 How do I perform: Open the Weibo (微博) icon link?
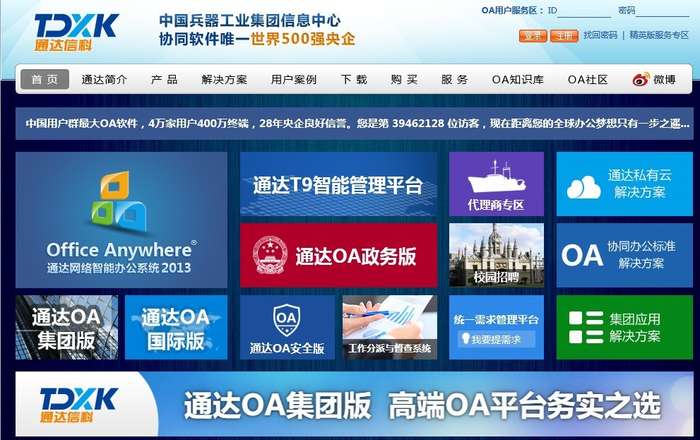click(654, 79)
